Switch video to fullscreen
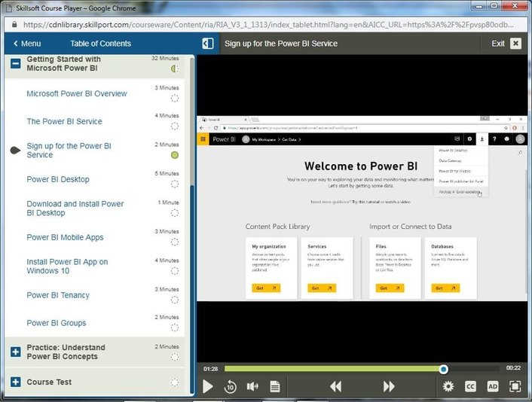Image resolution: width=532 pixels, height=402 pixels. (x=515, y=386)
